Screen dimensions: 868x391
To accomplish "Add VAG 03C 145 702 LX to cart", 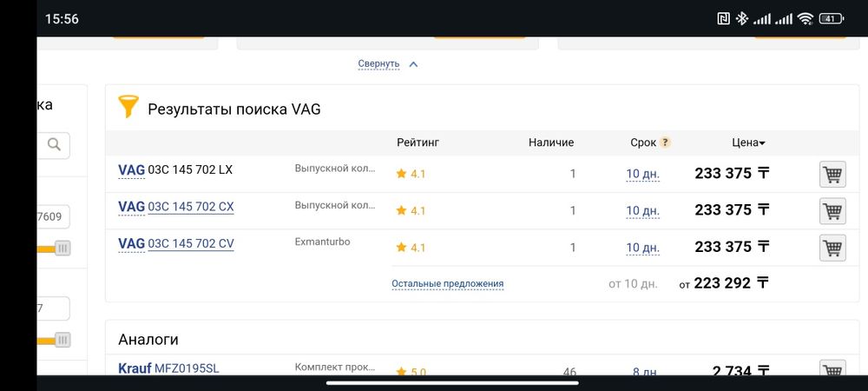I will coord(832,175).
